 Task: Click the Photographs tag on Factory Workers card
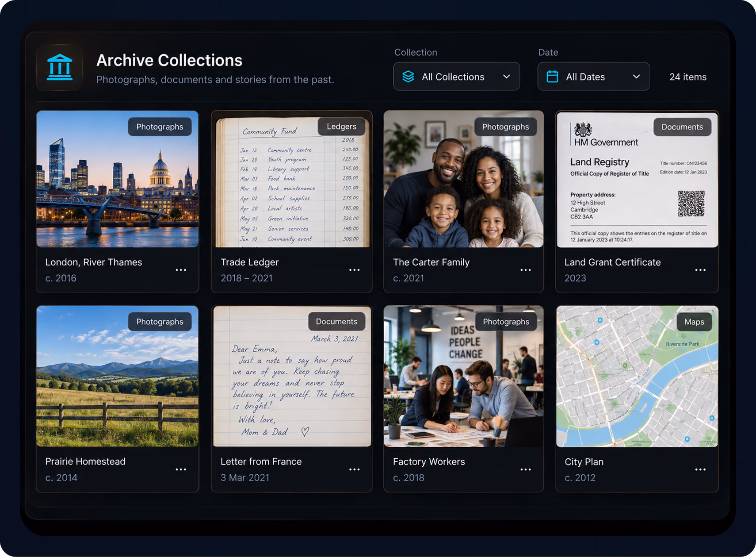[x=506, y=322]
